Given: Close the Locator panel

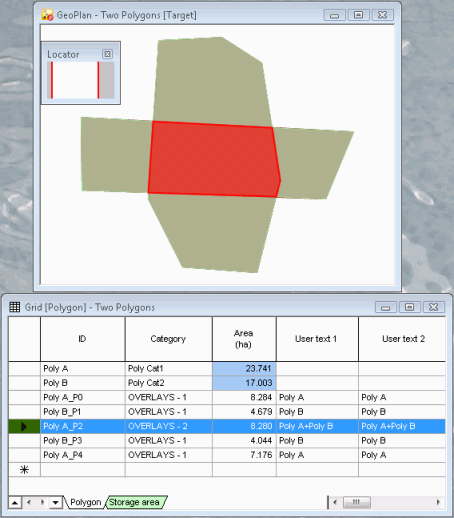Looking at the screenshot, I should click(107, 54).
